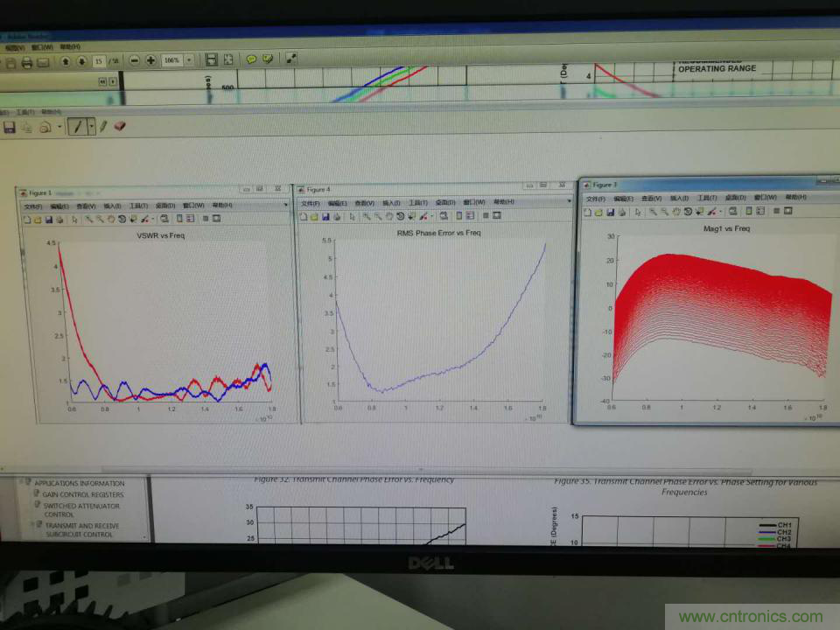Open the pencil tool options dropdown arrow
Viewport: 840px width, 630px height.
tap(91, 127)
